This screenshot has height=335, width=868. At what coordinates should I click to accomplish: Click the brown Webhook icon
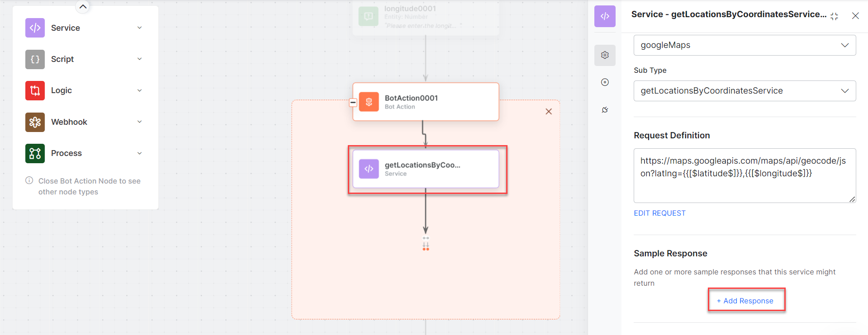click(x=35, y=122)
